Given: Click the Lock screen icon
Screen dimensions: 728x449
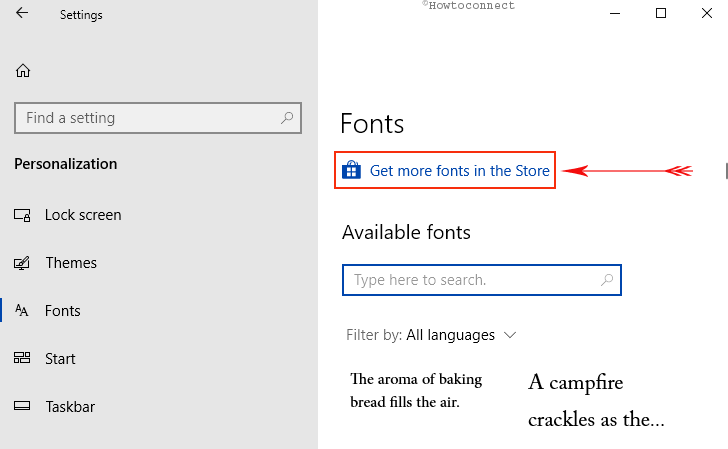Looking at the screenshot, I should click(22, 215).
